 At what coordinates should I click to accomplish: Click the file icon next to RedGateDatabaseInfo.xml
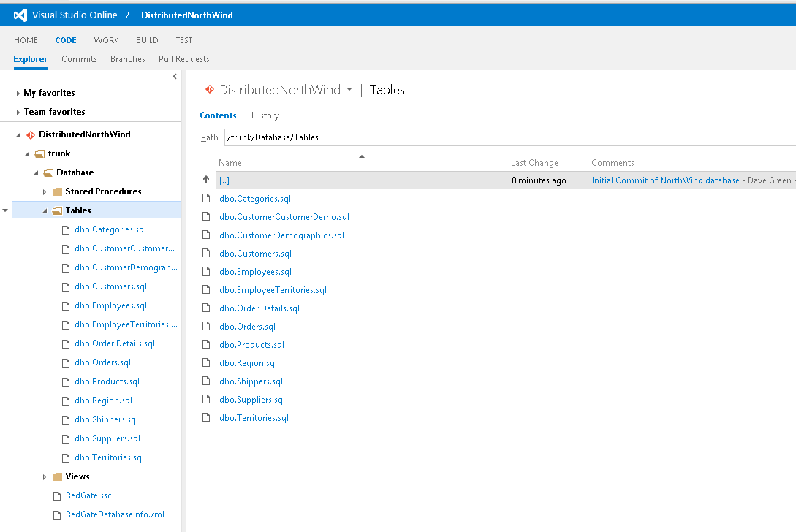(x=57, y=514)
